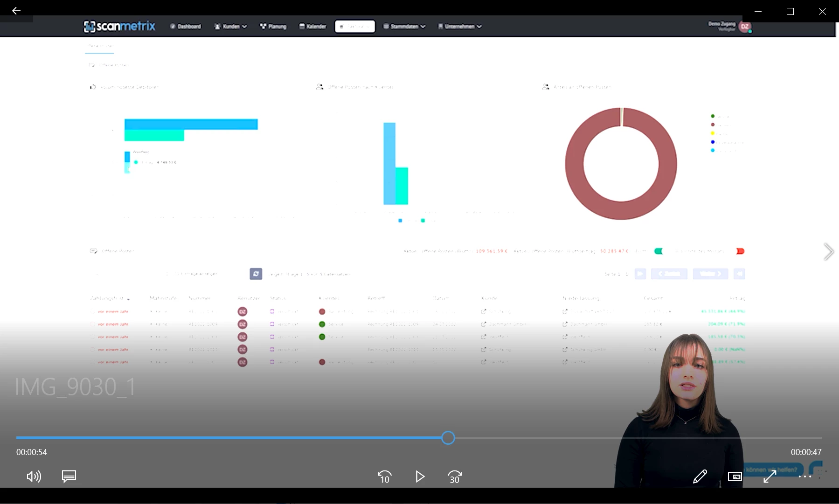The height and width of the screenshot is (504, 839).
Task: Click the brown donut chart ring
Action: click(x=574, y=163)
